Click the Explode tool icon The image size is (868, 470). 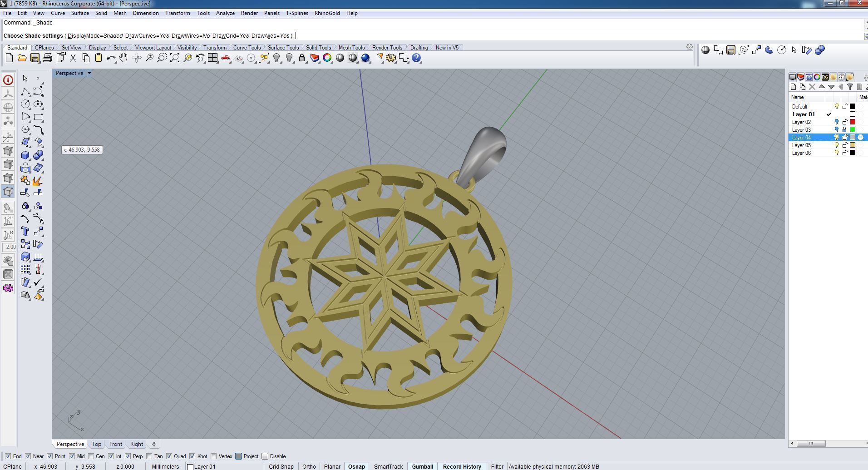[x=39, y=181]
